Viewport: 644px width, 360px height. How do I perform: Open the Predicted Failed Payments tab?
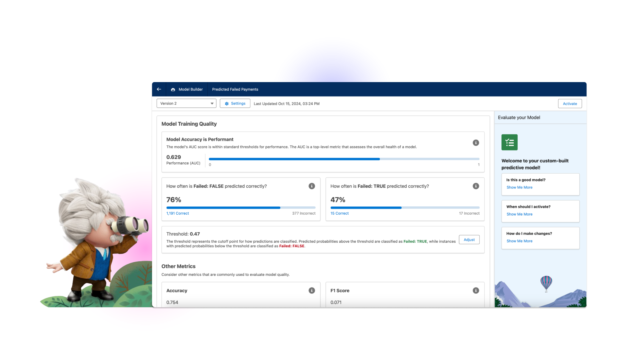[x=235, y=89]
